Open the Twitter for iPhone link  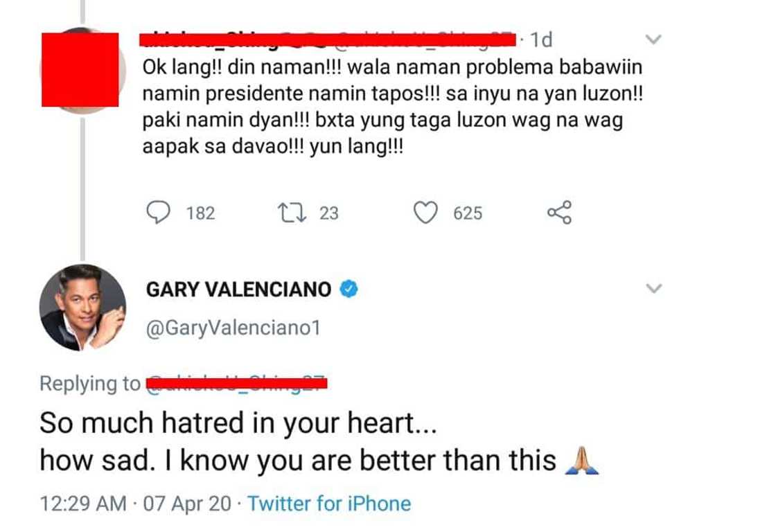329,504
